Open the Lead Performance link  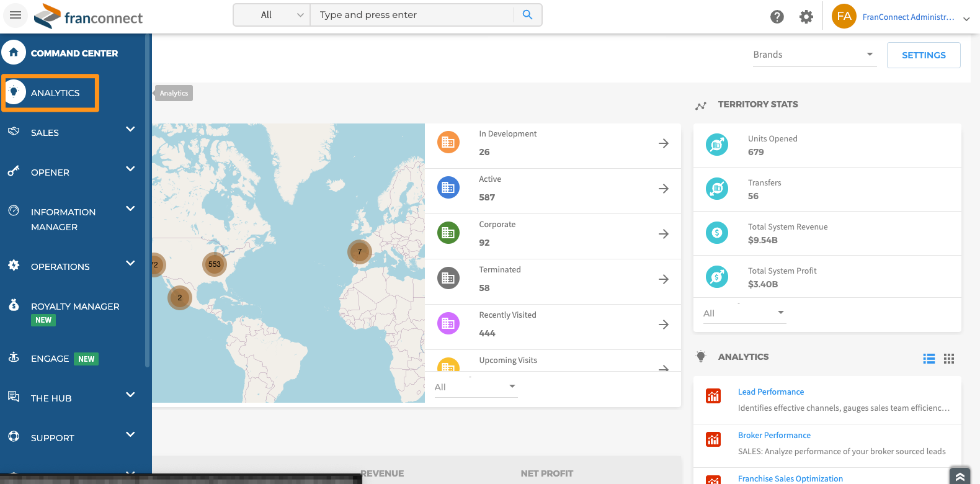coord(770,392)
